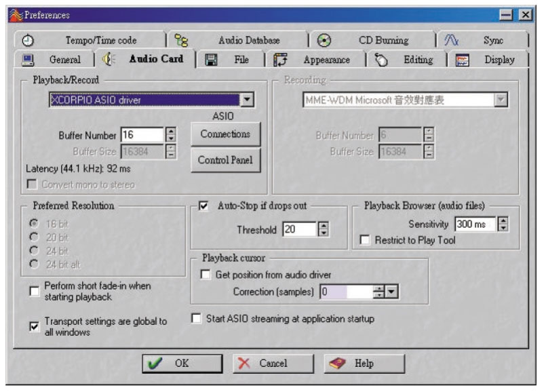546x392 pixels.
Task: Click the floppy disk icon on File tab
Action: pos(211,60)
